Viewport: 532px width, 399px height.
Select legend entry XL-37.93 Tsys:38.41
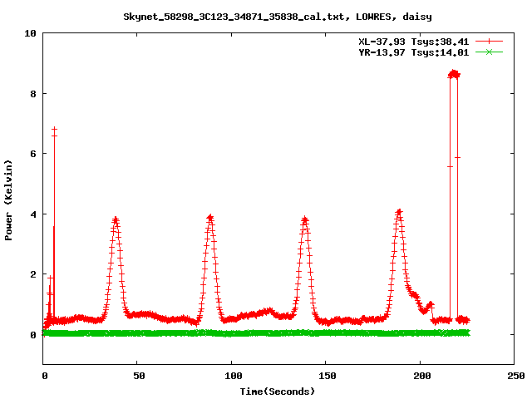point(414,42)
